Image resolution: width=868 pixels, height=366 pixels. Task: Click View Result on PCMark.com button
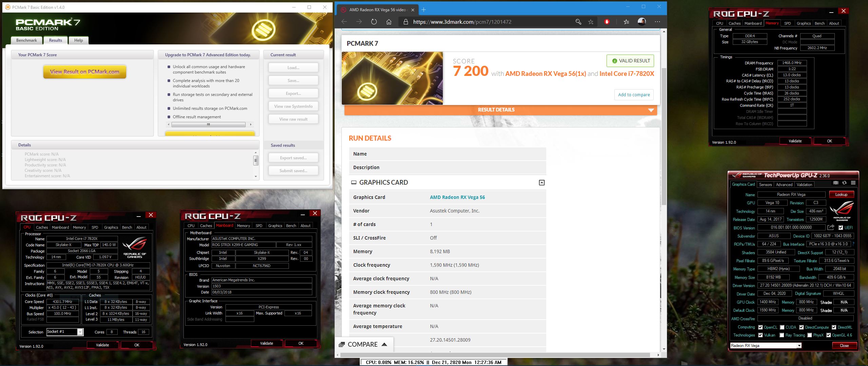(84, 72)
